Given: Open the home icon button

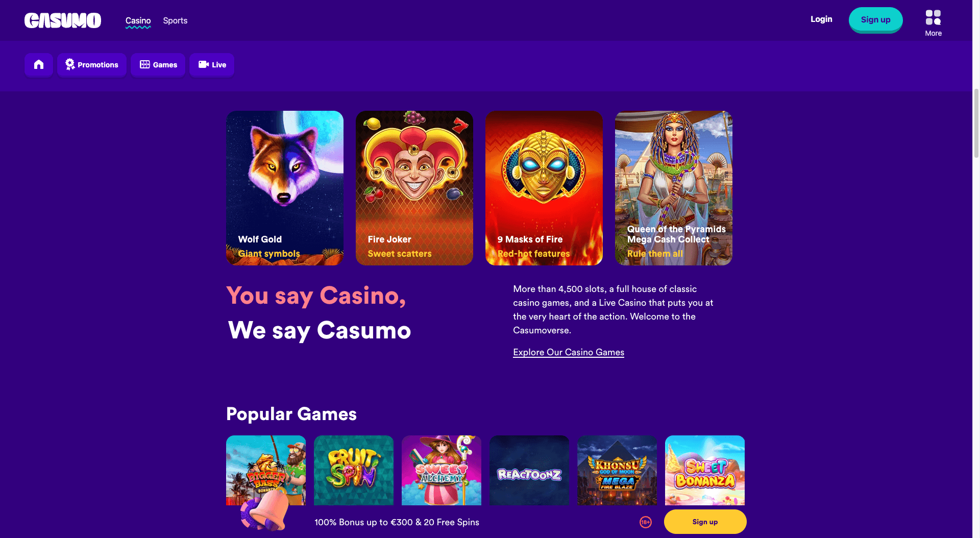Looking at the screenshot, I should point(39,65).
